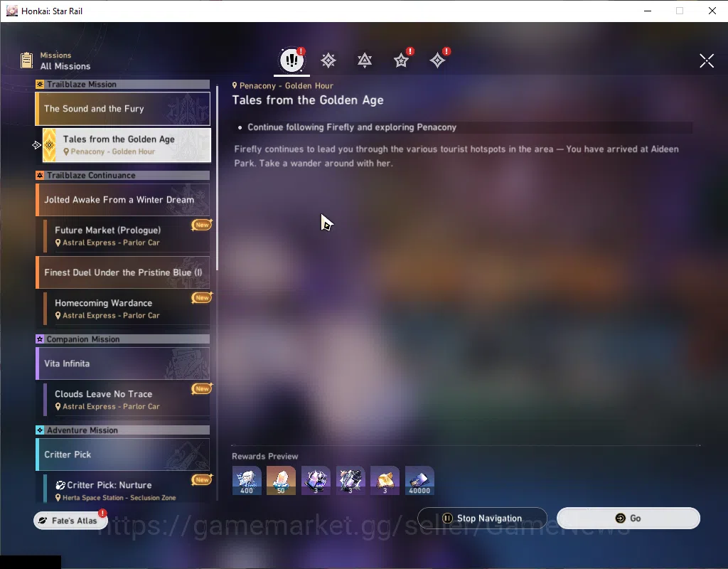Viewport: 728px width, 569px height.
Task: View the 40000 credits reward
Action: click(x=419, y=481)
